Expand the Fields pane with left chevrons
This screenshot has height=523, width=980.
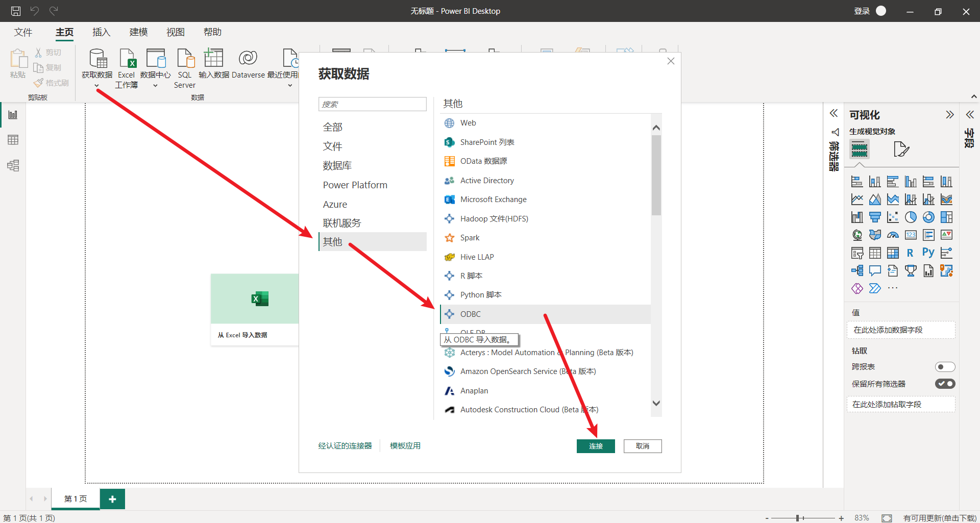pyautogui.click(x=970, y=115)
